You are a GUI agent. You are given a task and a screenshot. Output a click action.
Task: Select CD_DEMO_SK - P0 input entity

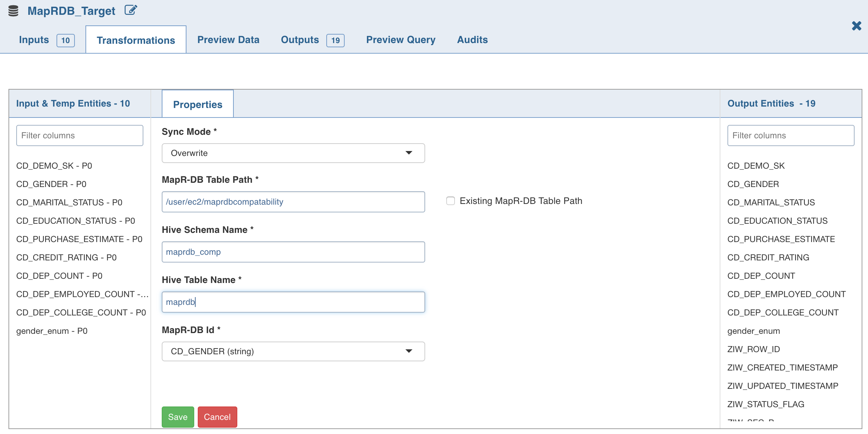tap(54, 166)
